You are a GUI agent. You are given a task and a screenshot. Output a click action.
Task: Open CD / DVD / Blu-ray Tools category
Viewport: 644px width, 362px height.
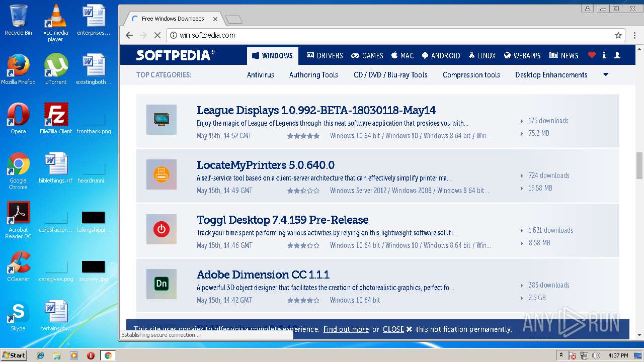pos(390,75)
